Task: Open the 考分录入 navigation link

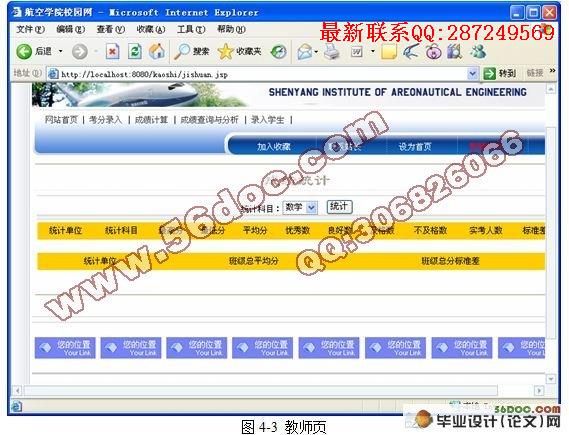Action: pyautogui.click(x=106, y=120)
